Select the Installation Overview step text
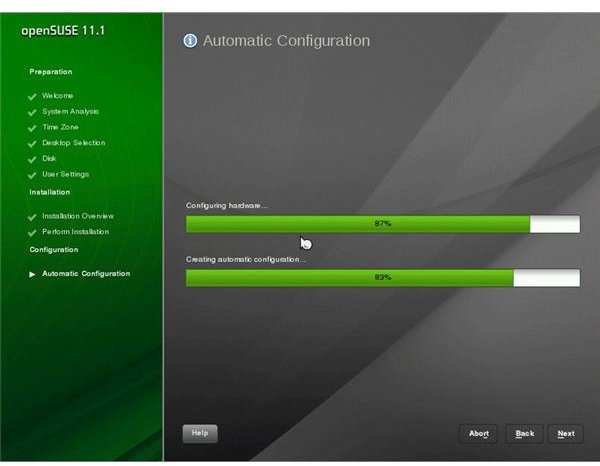 (x=78, y=216)
